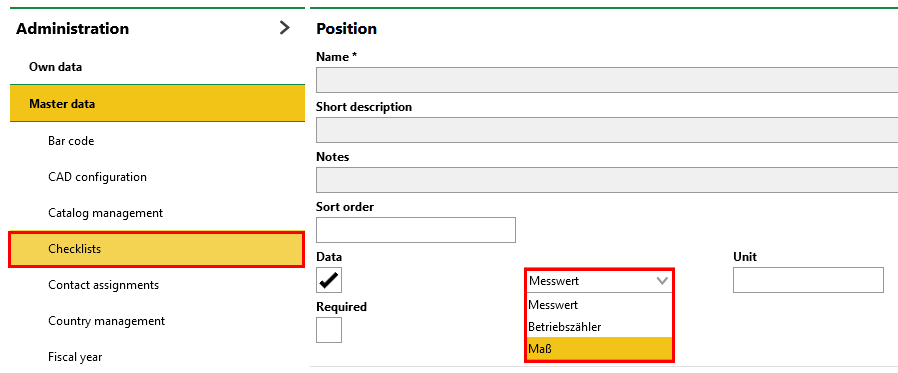Focus the Short description field

(x=607, y=129)
